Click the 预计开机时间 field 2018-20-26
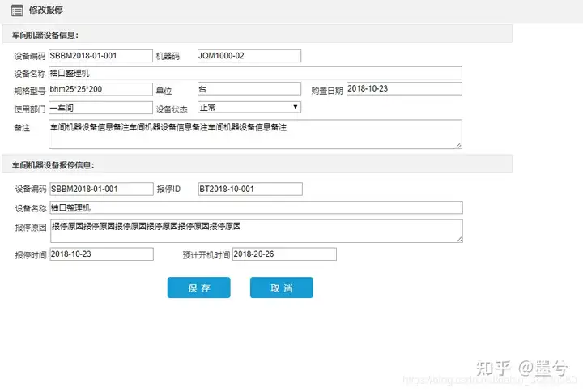Viewport: 583px width, 392px height. [x=284, y=254]
